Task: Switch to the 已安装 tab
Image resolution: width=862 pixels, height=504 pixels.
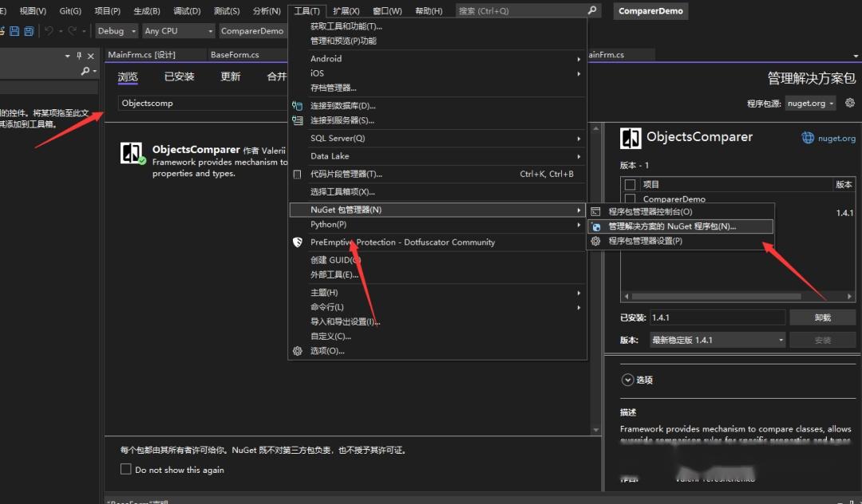Action: [x=180, y=77]
